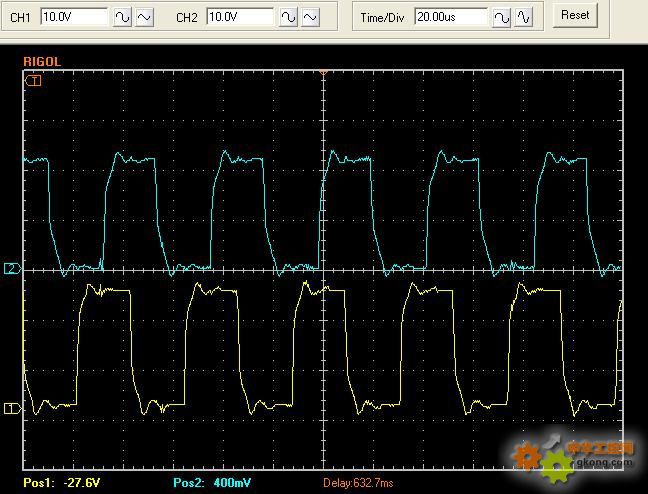Open the gkong.com watermark link
This screenshot has height=494, width=648.
click(604, 463)
